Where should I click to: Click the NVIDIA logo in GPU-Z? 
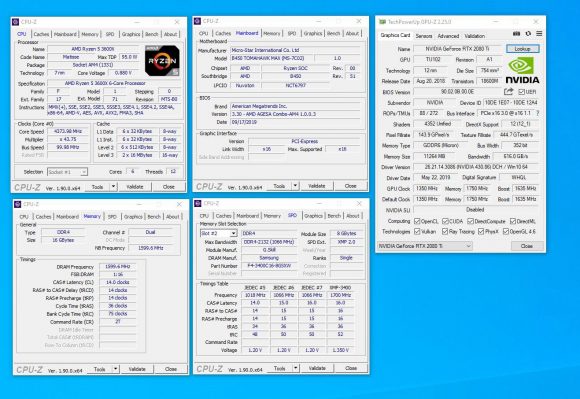click(522, 70)
